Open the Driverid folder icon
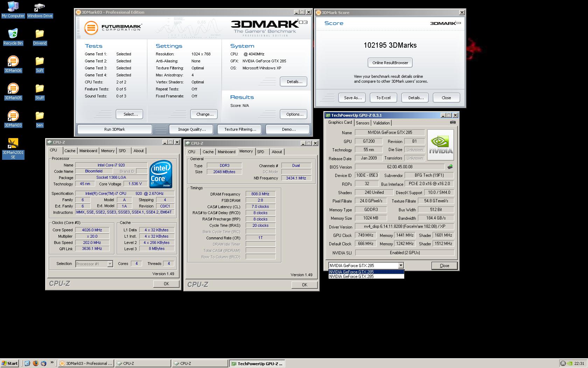Viewport: 588px width, 368px height. (x=40, y=37)
